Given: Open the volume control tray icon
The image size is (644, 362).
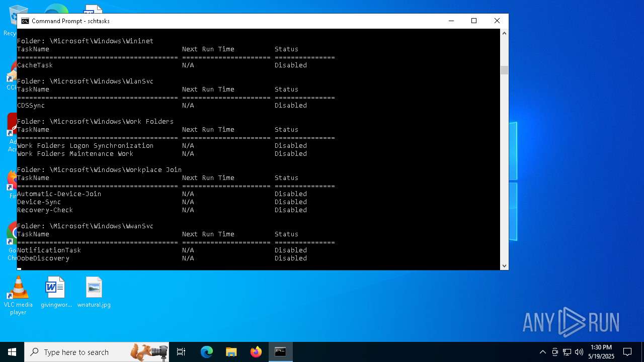Looking at the screenshot, I should tap(579, 352).
